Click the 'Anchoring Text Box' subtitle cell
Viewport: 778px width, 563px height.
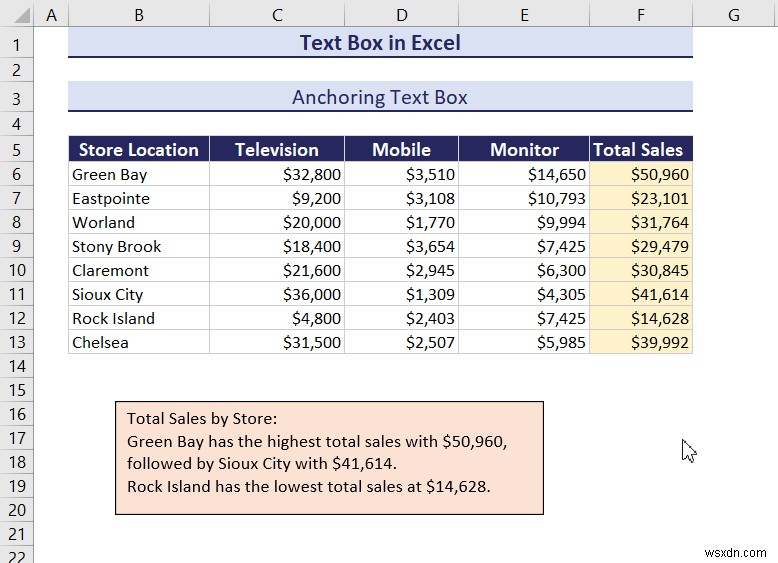click(x=380, y=97)
